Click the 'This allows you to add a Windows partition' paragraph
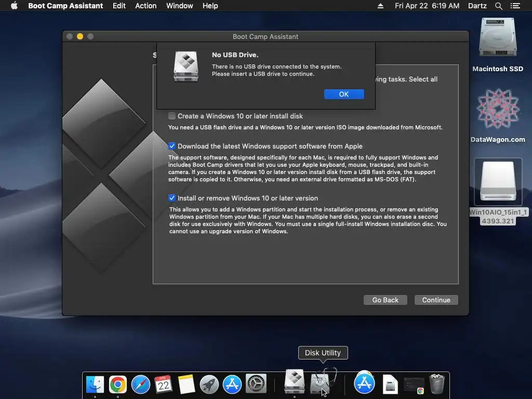Viewport: 532px width, 399px height. (x=308, y=220)
